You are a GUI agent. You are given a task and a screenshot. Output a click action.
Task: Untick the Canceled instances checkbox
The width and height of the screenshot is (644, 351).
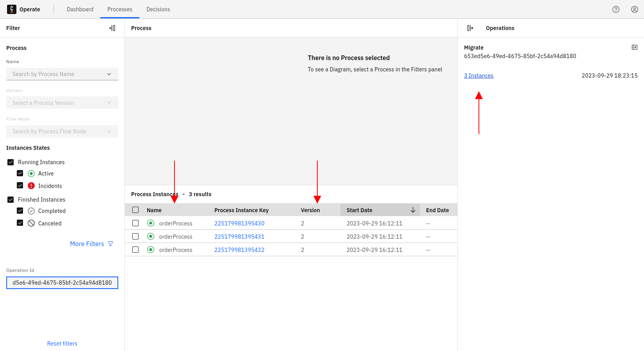click(20, 223)
